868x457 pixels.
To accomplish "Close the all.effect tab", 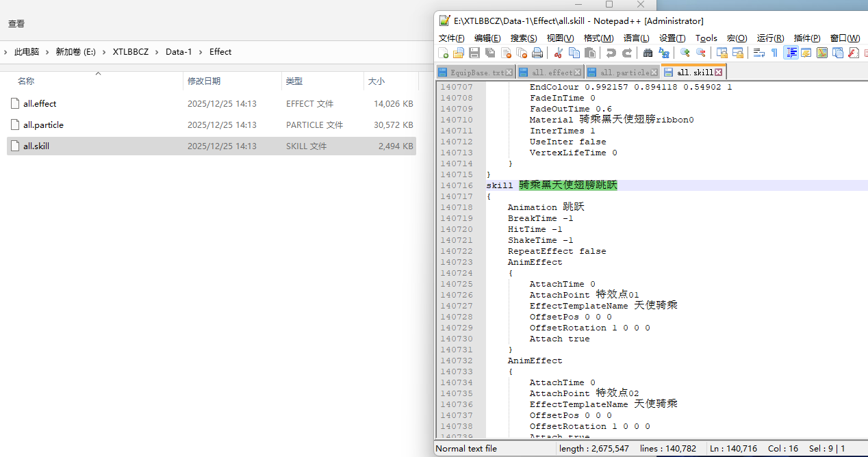I will tap(578, 72).
